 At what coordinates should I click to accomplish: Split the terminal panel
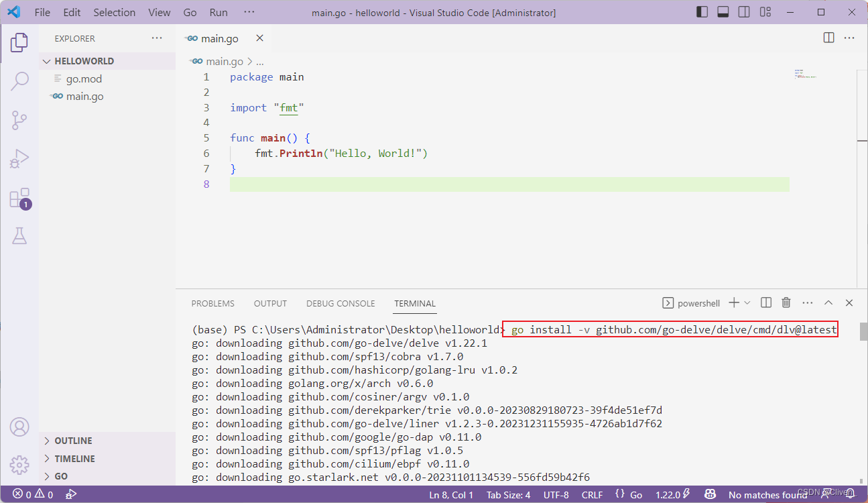(766, 303)
